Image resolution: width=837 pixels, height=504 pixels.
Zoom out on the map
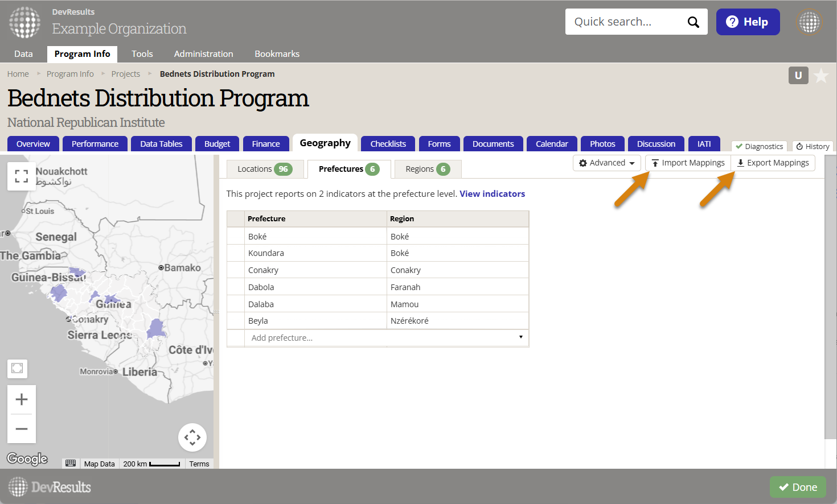22,428
